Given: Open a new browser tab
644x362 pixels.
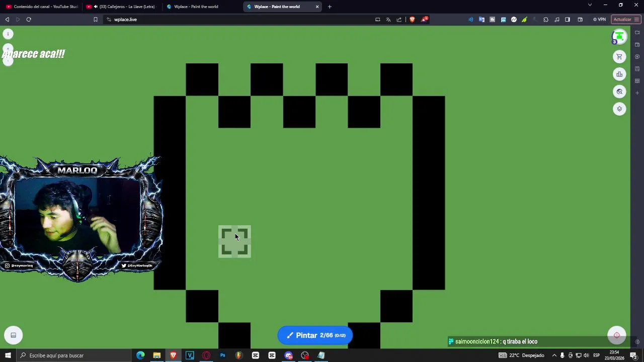Looking at the screenshot, I should 330,7.
